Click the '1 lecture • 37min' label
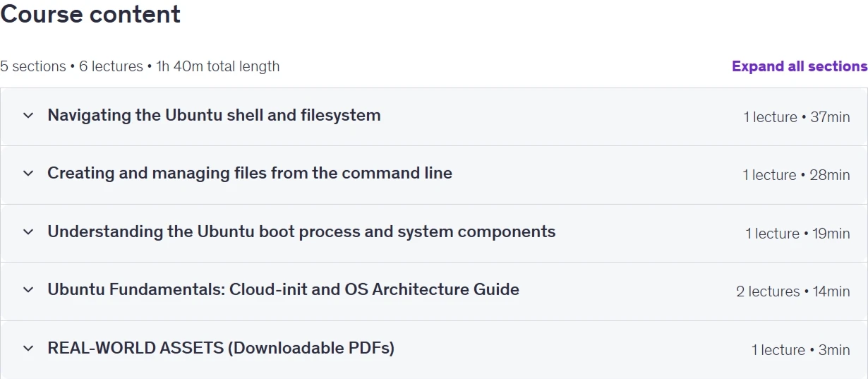The image size is (868, 379). pos(797,117)
